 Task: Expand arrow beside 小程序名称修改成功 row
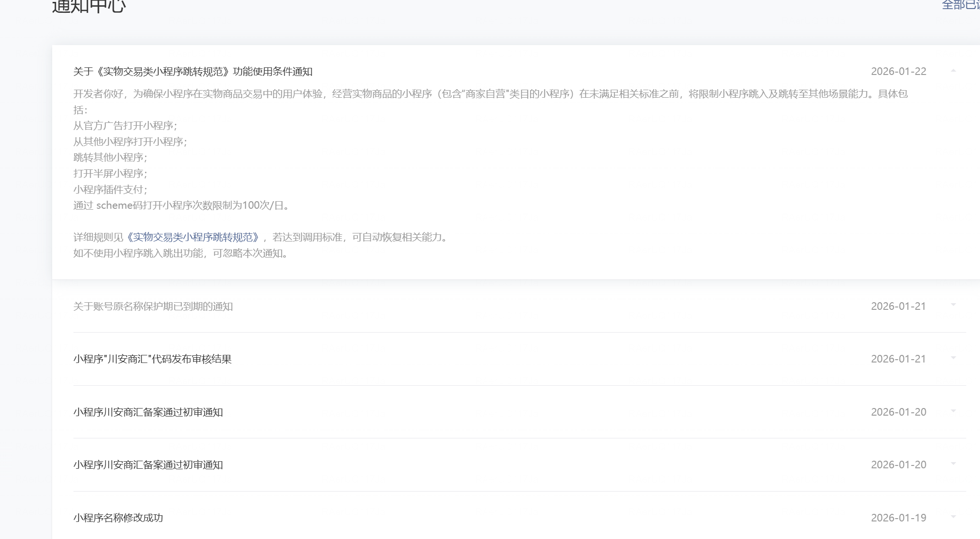[x=953, y=517]
